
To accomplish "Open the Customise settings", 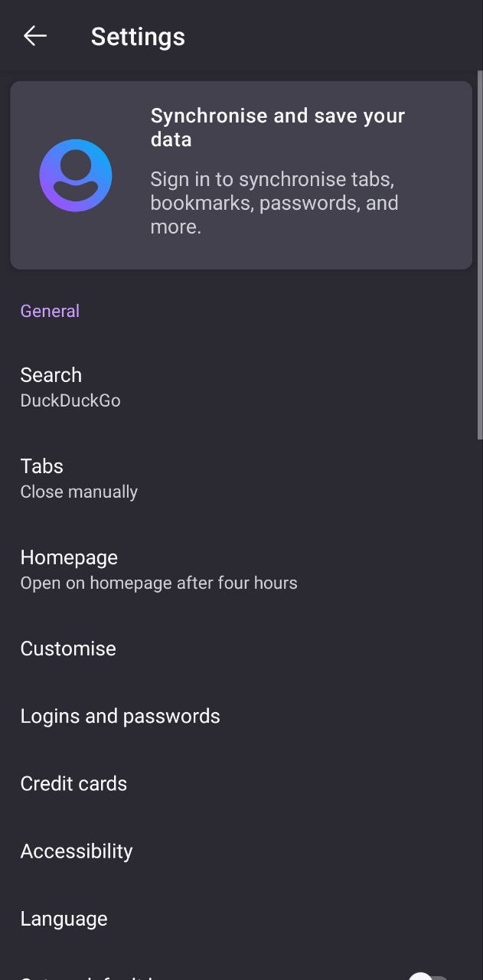I will (x=241, y=648).
